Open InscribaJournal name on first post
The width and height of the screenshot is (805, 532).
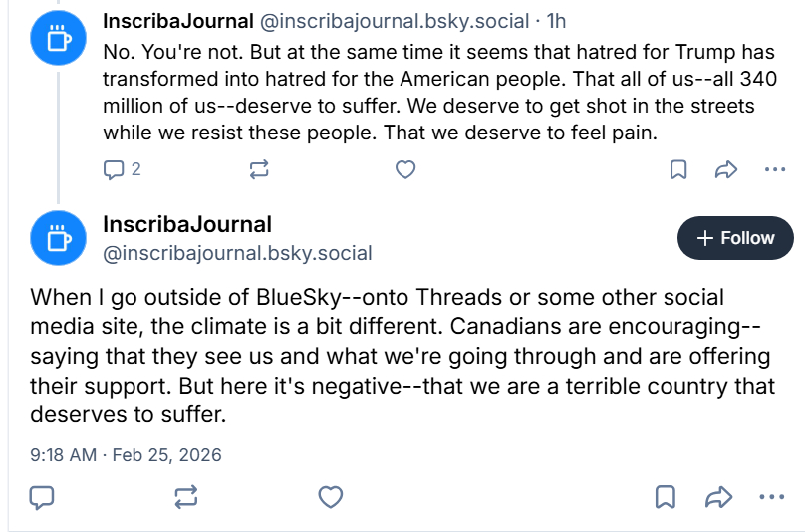pyautogui.click(x=178, y=20)
